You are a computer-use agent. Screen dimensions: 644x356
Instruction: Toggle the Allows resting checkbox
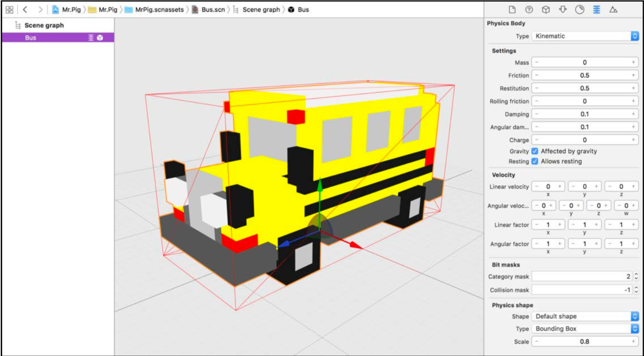pos(535,162)
